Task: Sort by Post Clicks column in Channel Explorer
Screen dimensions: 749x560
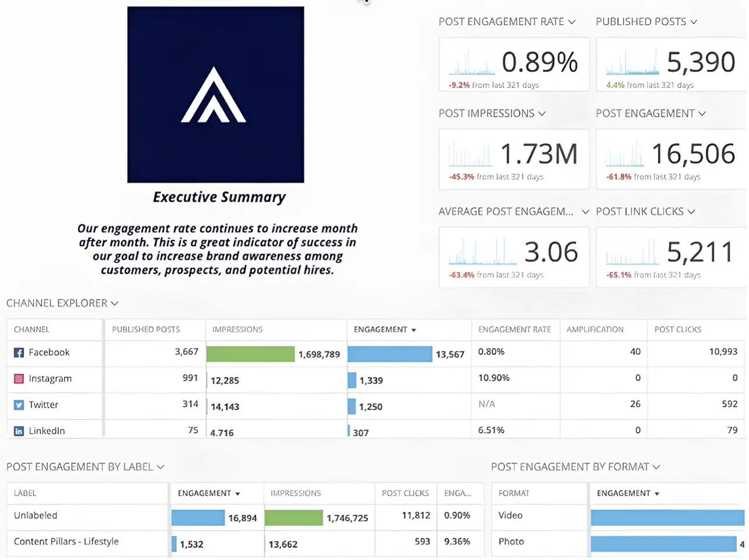Action: 678,330
